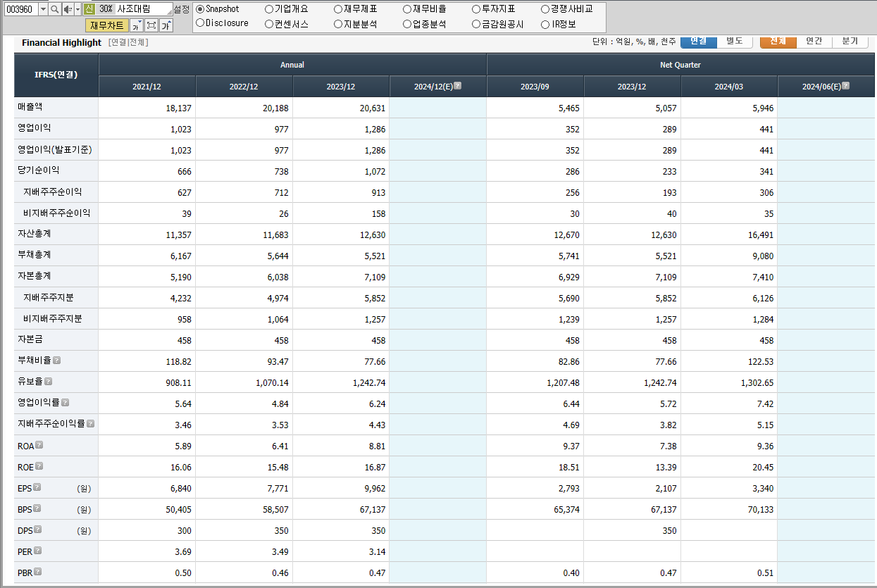Click the IFRS(연결) table corner header

coord(56,75)
